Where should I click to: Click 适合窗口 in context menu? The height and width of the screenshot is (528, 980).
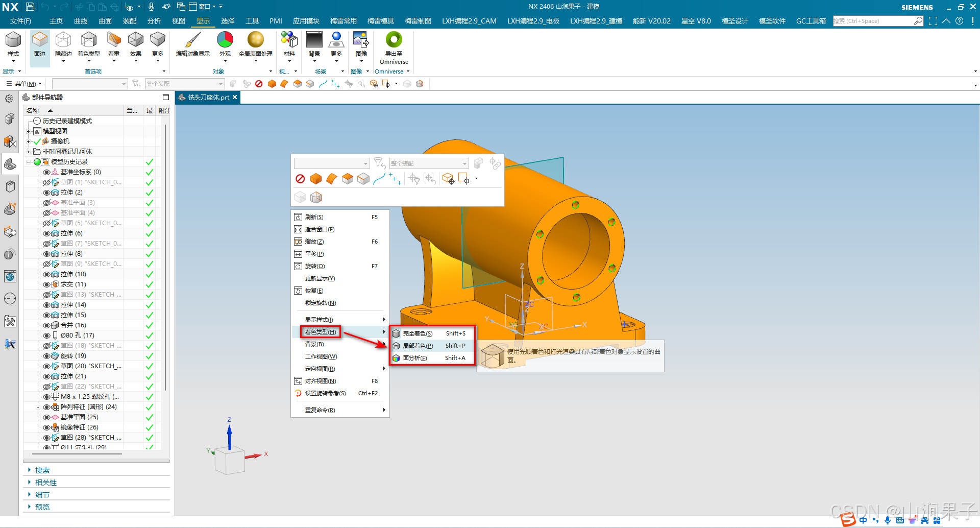point(340,229)
